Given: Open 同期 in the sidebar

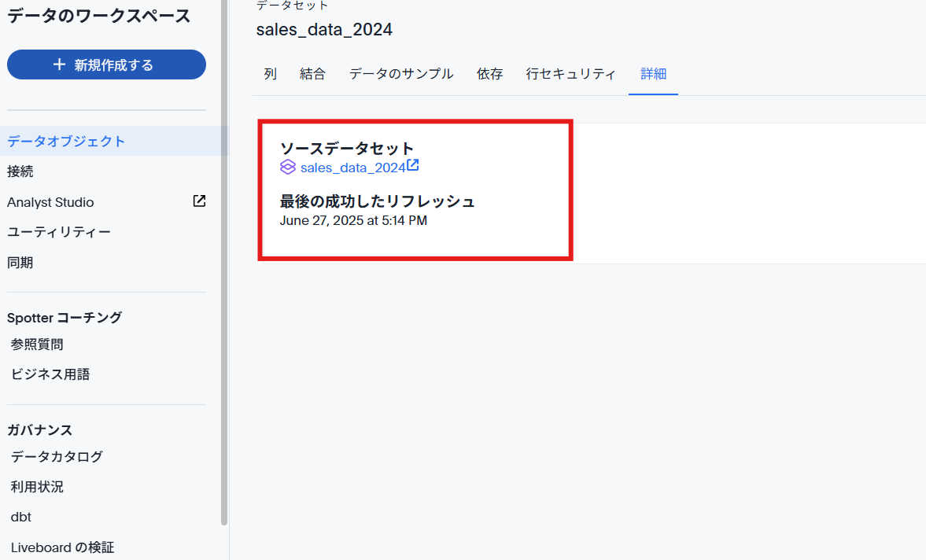Looking at the screenshot, I should click(x=20, y=263).
